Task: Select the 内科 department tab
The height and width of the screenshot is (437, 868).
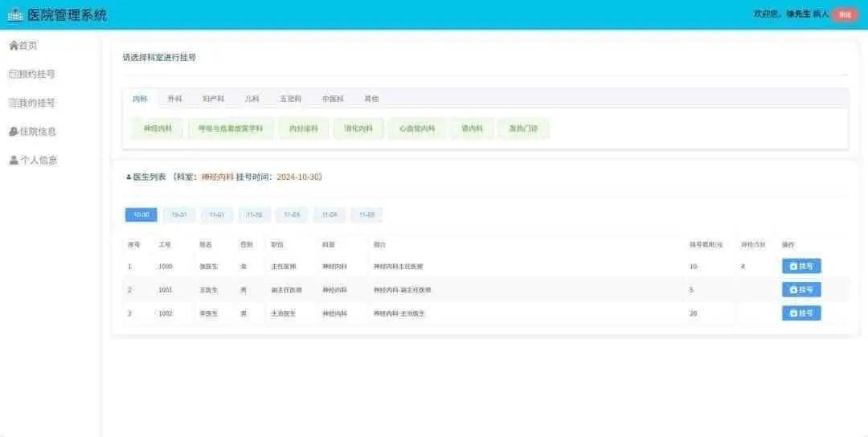Action: point(140,99)
